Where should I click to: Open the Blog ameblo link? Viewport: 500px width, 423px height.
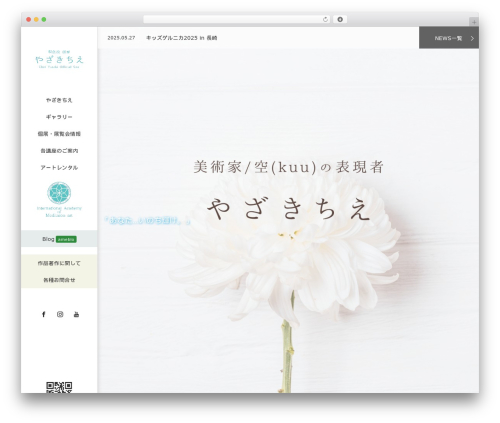coord(59,239)
